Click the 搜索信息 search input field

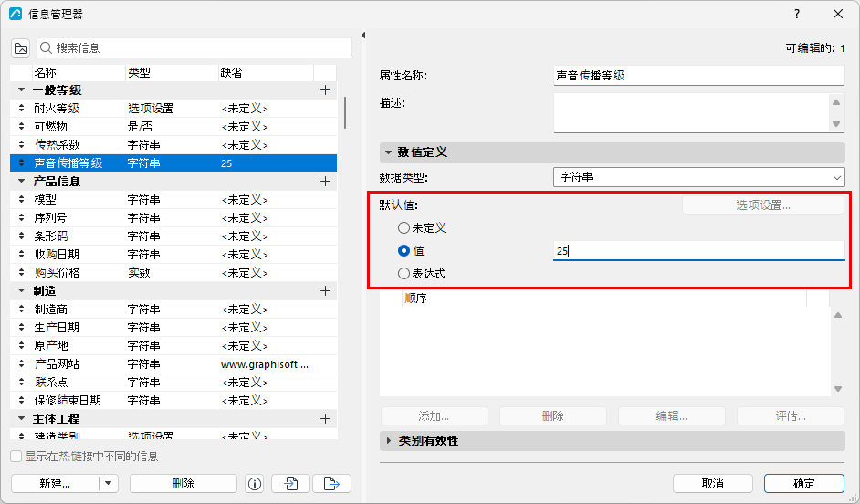[x=194, y=48]
